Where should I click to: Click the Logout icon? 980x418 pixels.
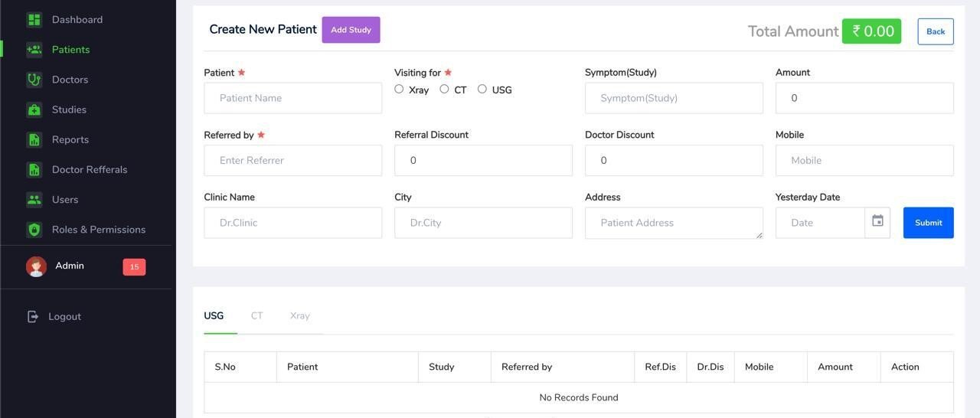click(32, 316)
